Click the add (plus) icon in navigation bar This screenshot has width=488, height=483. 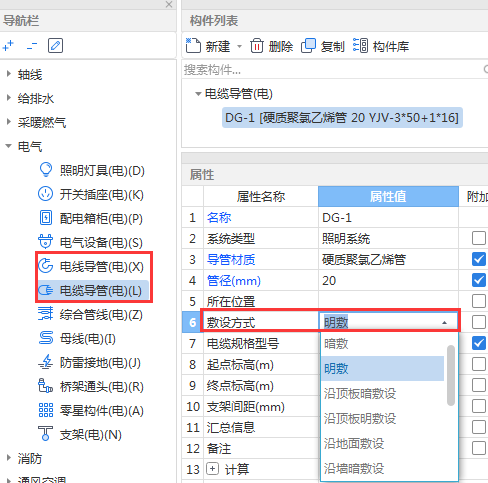pos(8,46)
